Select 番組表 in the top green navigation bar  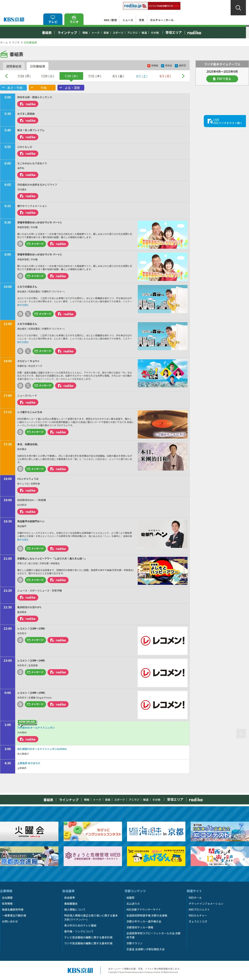coord(47,33)
